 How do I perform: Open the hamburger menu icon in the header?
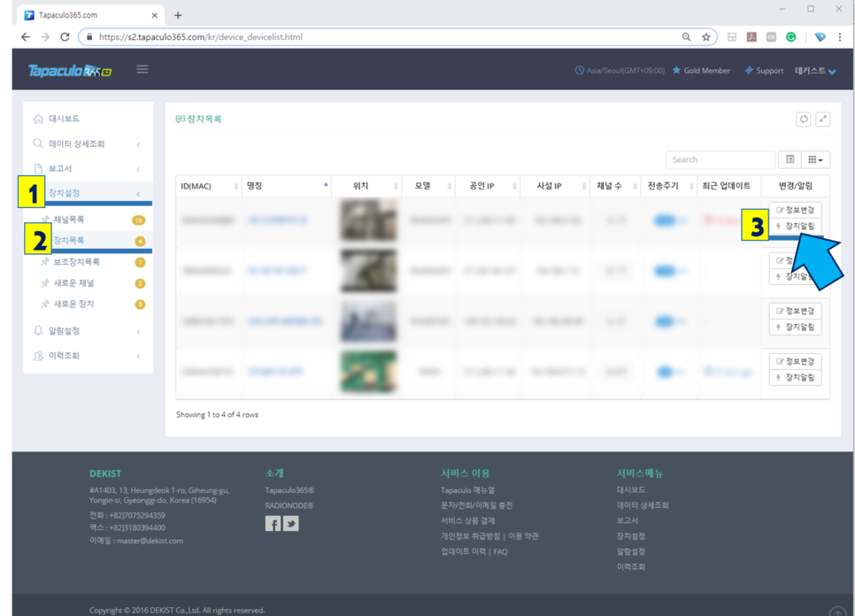point(142,69)
